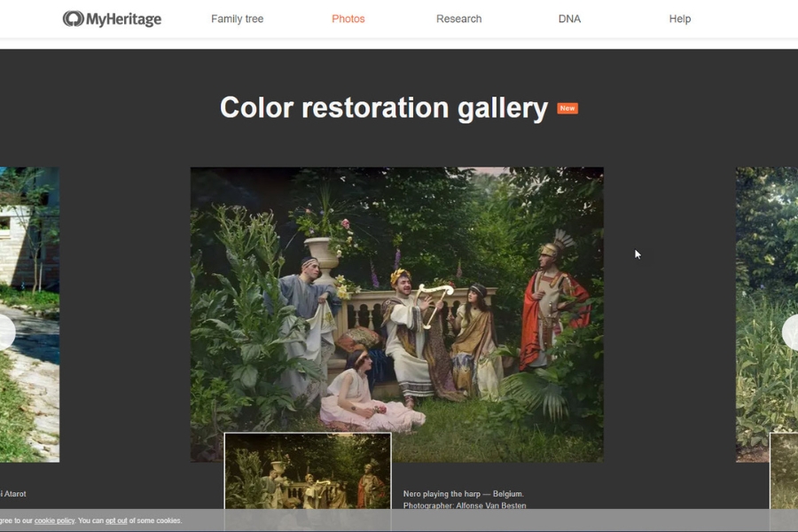Click the opt out cookies link

tap(116, 520)
